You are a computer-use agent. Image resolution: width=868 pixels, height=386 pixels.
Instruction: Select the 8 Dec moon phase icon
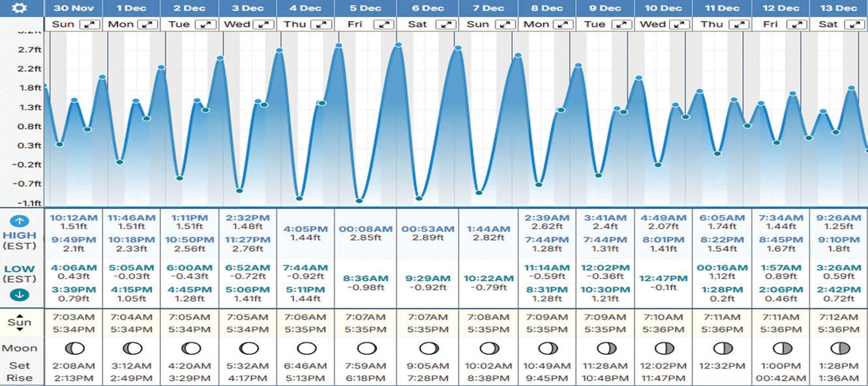548,348
